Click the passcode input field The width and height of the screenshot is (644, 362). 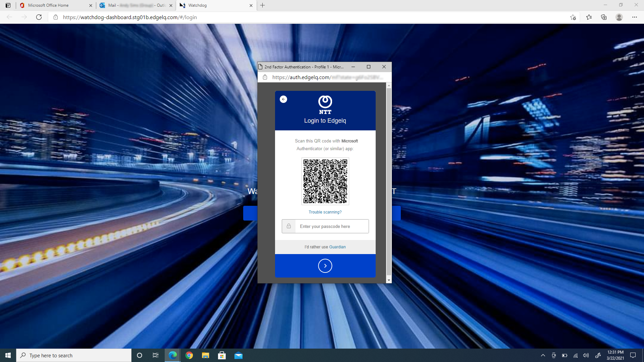(325, 226)
